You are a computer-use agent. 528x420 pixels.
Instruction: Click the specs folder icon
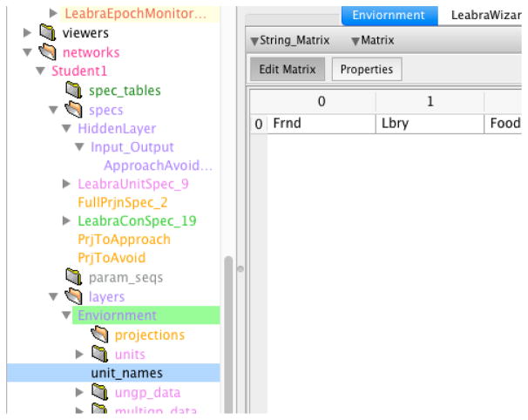point(74,110)
